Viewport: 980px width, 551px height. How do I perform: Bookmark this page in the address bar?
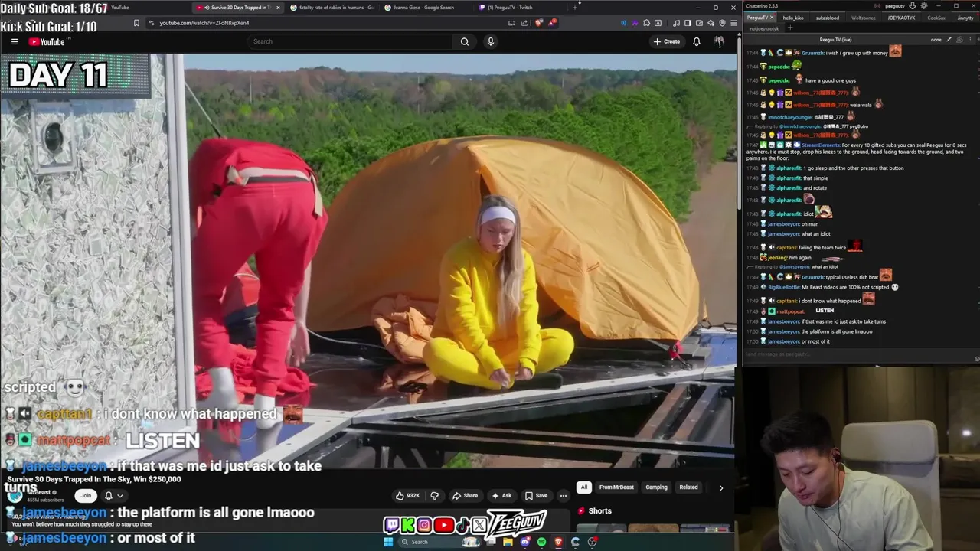coord(136,23)
